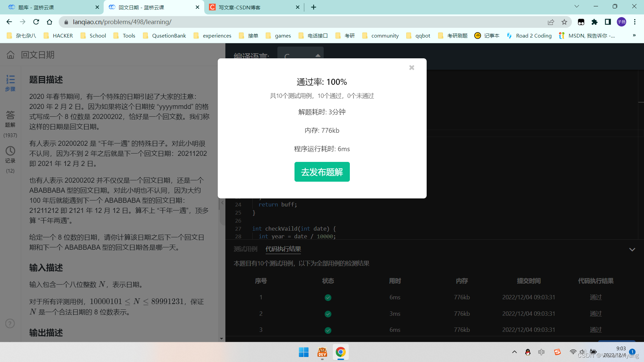The image size is (644, 362).
Task: Open the 接单 bookmark folder
Action: click(x=248, y=36)
